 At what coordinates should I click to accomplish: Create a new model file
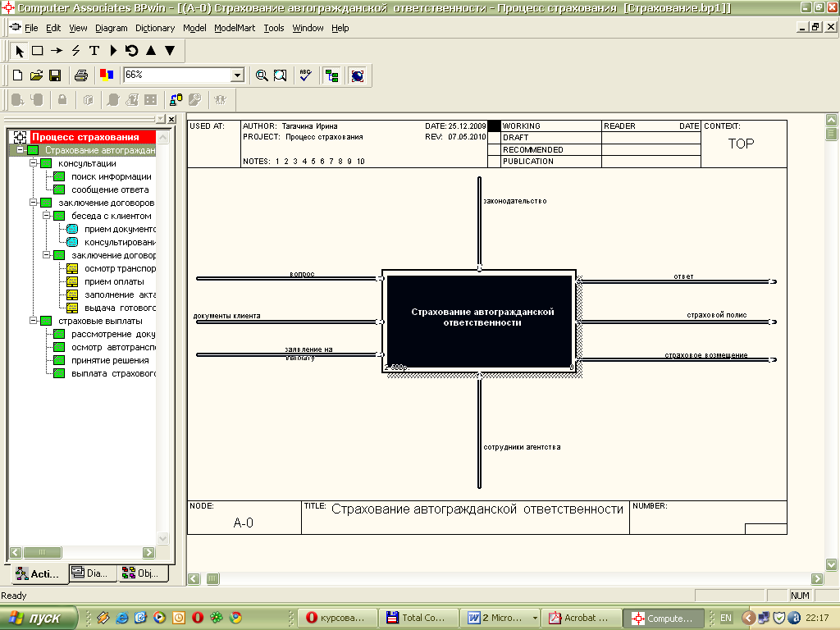[18, 75]
